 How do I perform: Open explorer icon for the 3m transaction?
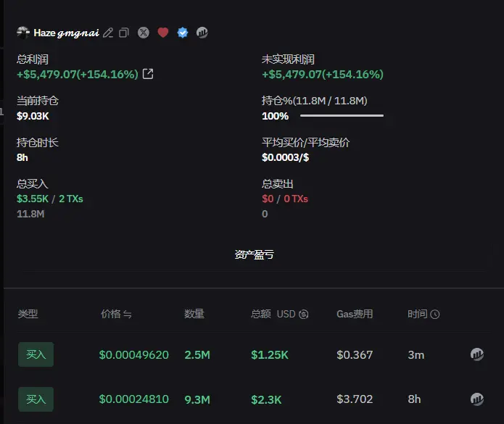tap(477, 354)
